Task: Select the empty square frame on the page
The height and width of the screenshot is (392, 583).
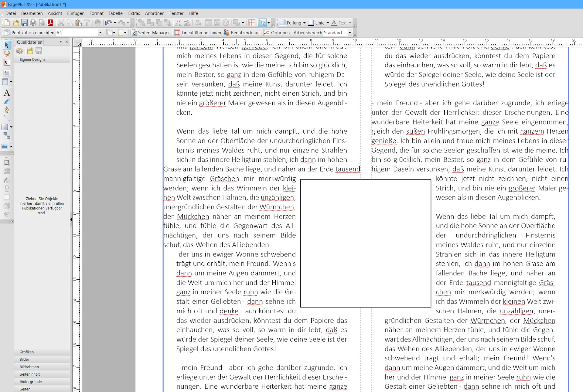Action: click(x=366, y=243)
